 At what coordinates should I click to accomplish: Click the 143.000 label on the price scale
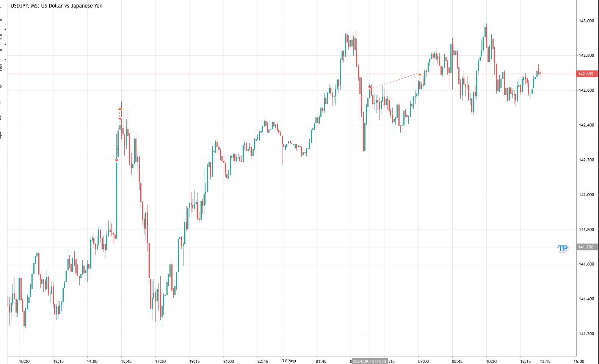click(x=586, y=21)
